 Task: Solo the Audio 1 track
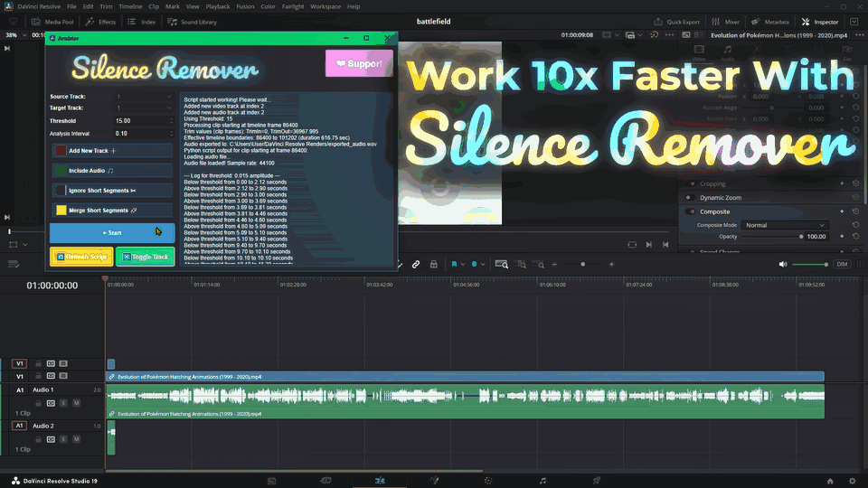63,403
